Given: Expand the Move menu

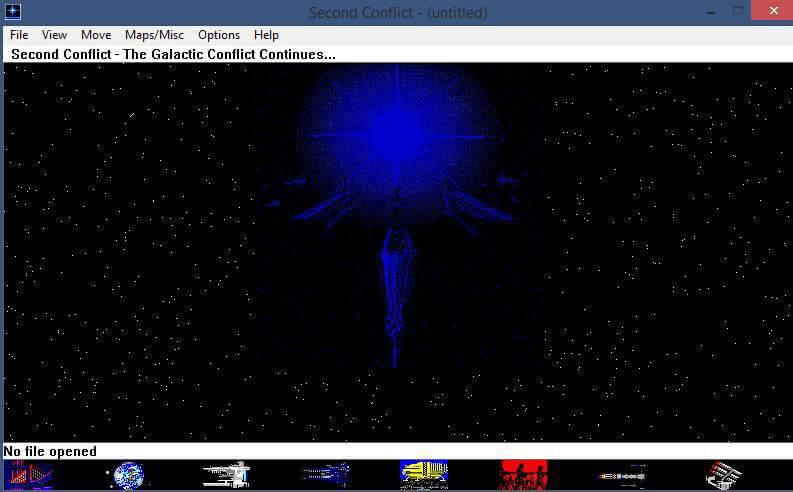Looking at the screenshot, I should click(96, 35).
